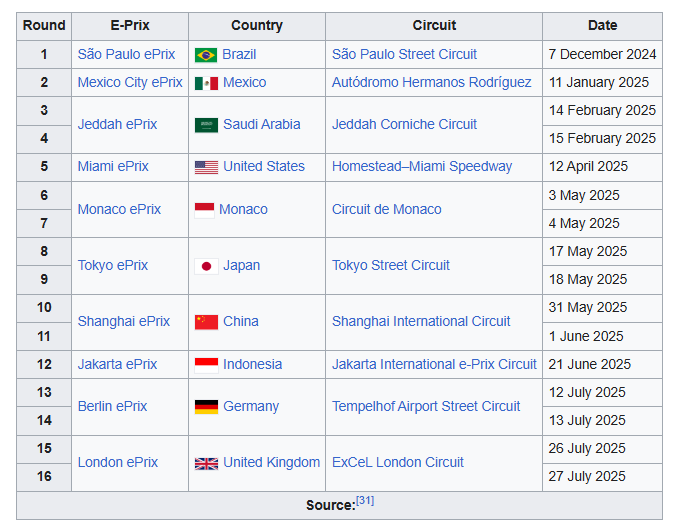Follow the Autódromo Hermanos Rodríguez link
This screenshot has width=682, height=530.
431,82
